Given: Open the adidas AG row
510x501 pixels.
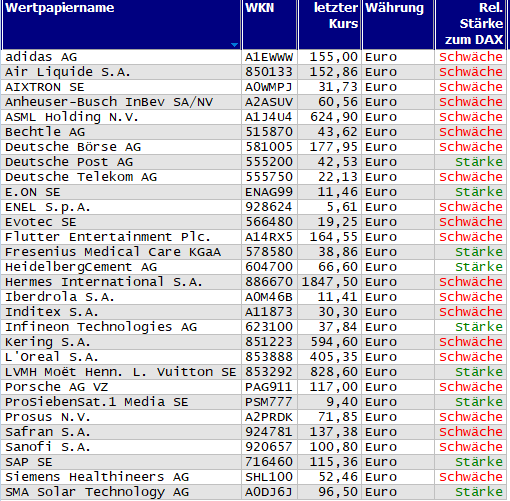Looking at the screenshot, I should tap(254, 57).
